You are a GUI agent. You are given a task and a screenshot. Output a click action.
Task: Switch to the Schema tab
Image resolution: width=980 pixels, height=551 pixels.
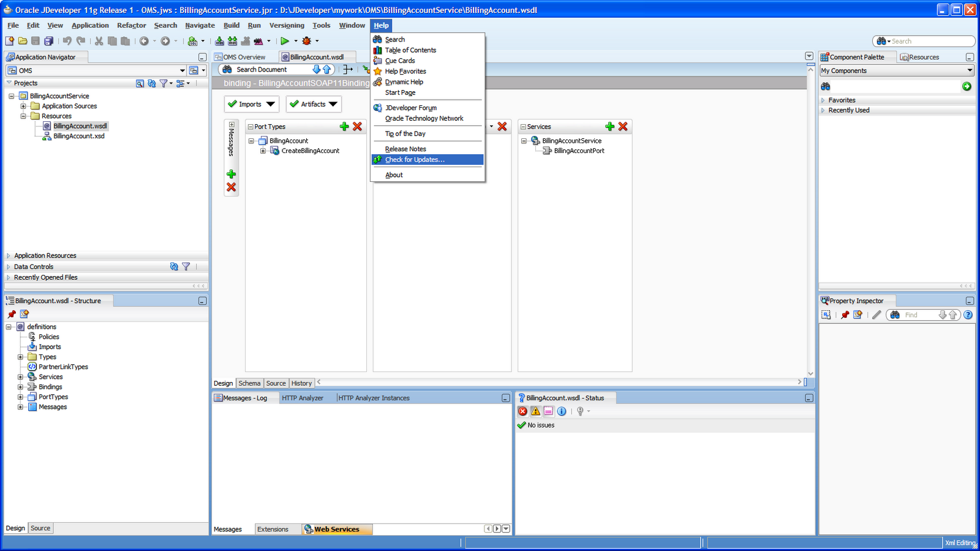click(249, 383)
